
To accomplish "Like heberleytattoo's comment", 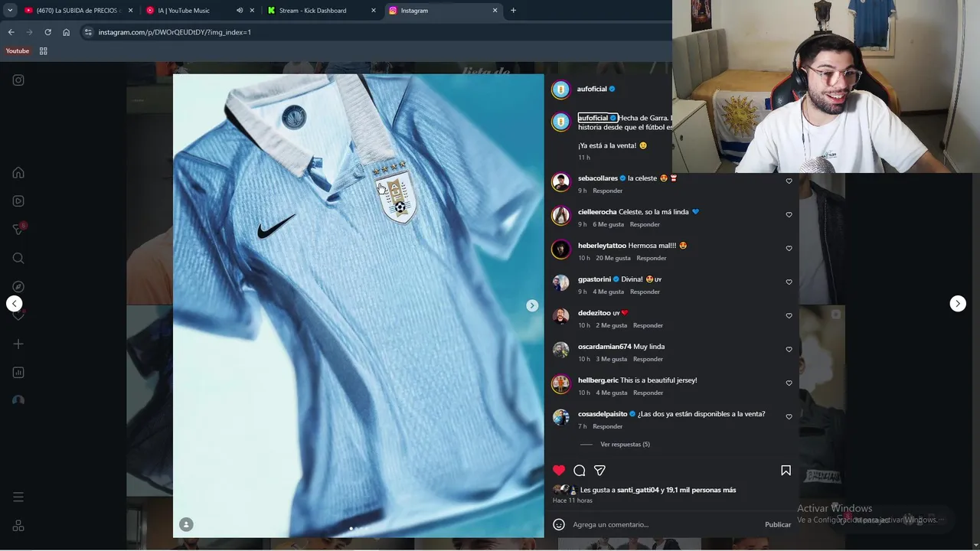I will pos(789,249).
